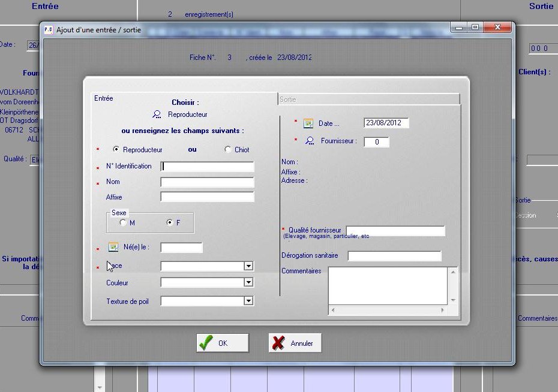The width and height of the screenshot is (558, 392).
Task: Switch to the Sortie tab
Action: (368, 99)
